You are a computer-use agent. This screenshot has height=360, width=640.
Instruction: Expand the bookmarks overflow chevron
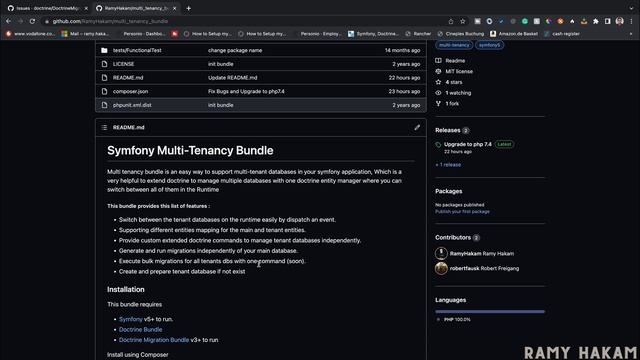(x=631, y=34)
